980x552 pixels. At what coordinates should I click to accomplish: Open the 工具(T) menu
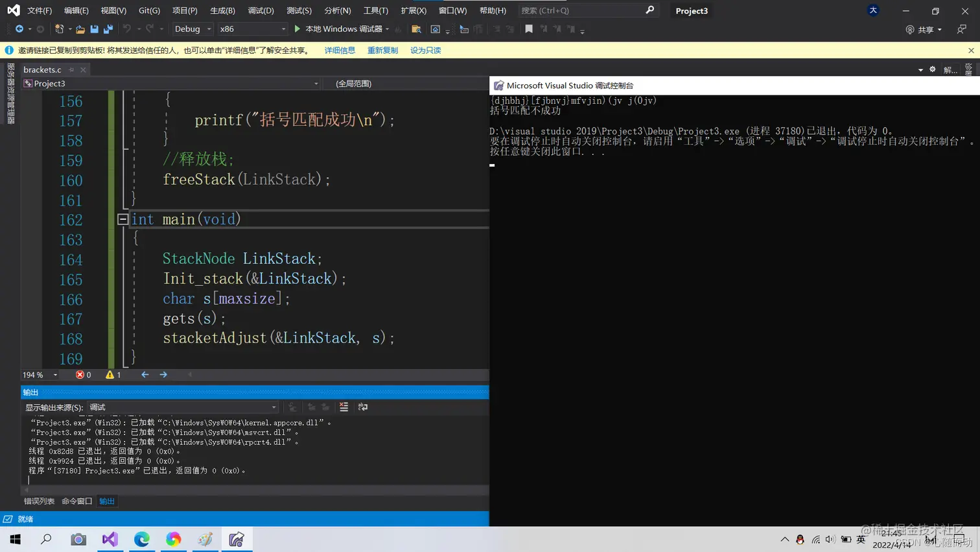[375, 10]
